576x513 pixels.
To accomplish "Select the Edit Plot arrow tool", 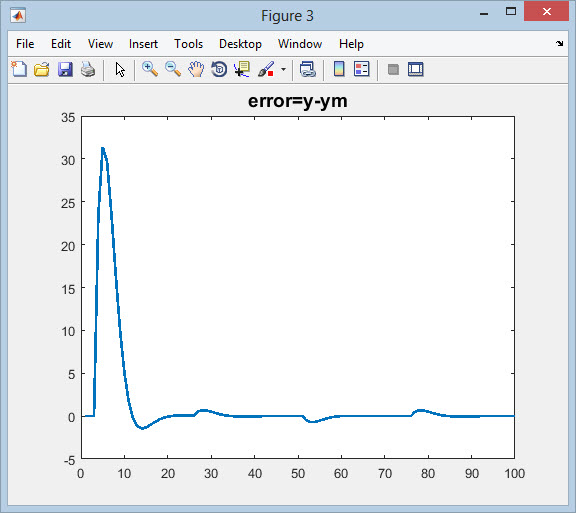I will point(120,69).
